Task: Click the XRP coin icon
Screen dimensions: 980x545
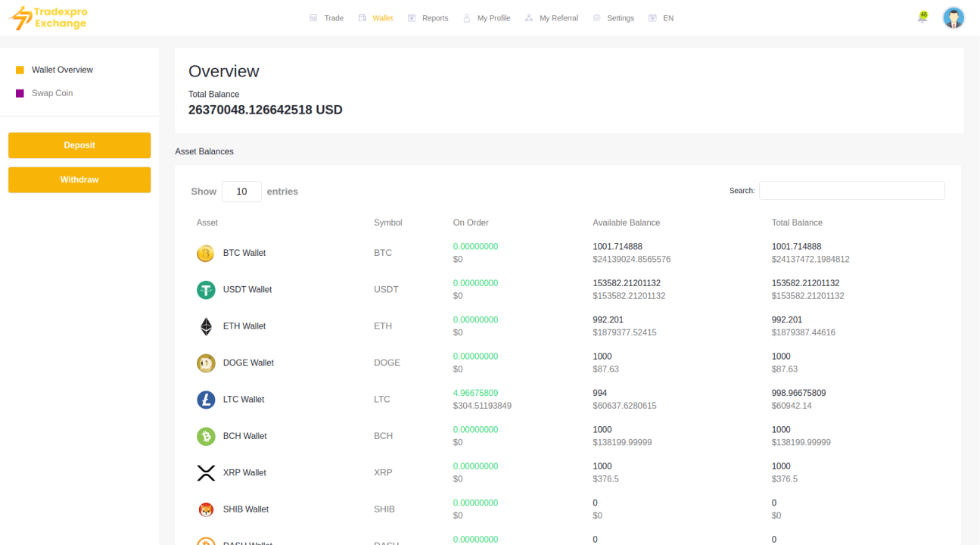Action: tap(205, 473)
